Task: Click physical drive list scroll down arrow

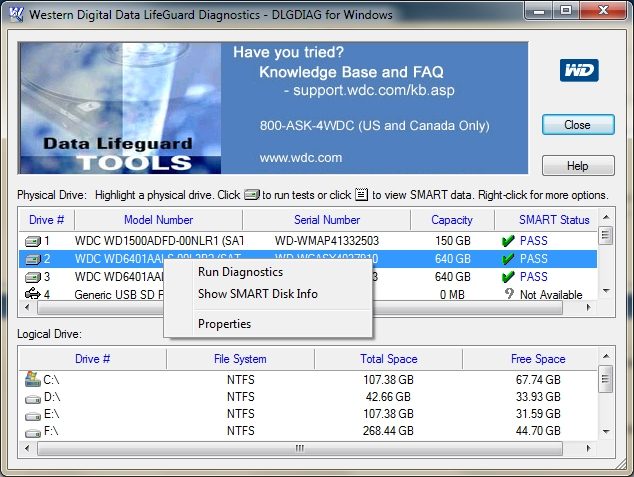Action: [606, 291]
